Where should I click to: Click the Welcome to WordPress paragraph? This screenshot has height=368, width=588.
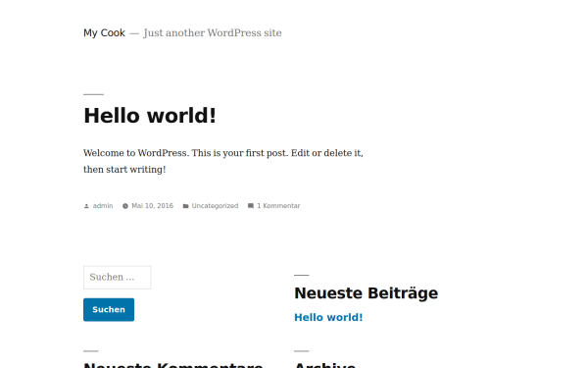[223, 161]
